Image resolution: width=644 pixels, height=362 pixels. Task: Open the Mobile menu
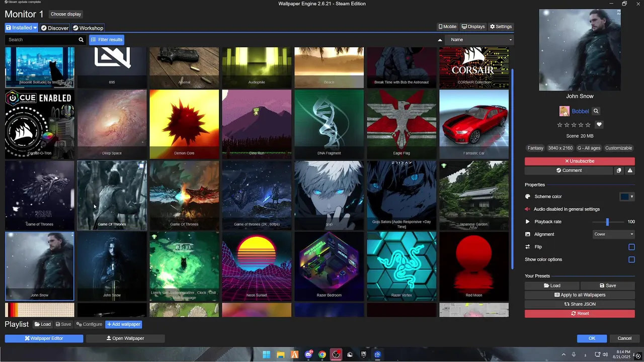point(447,27)
